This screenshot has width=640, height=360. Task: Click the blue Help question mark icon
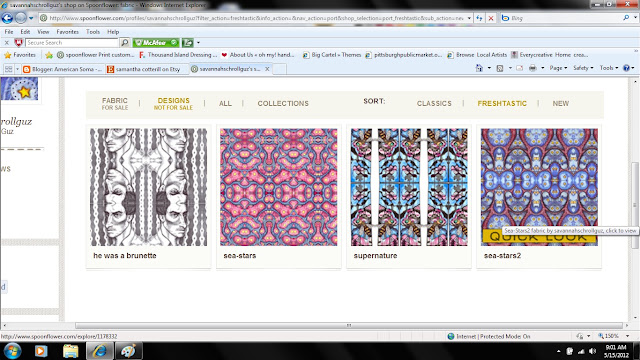(626, 68)
